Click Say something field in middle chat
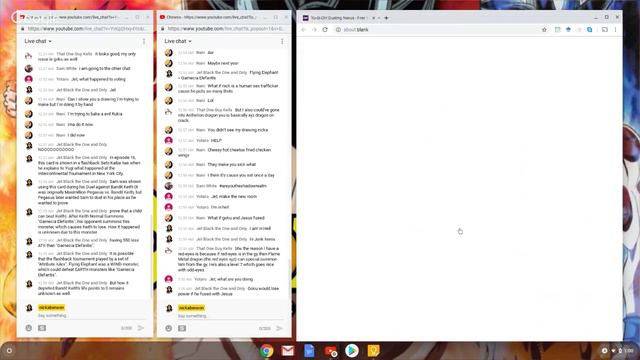Image resolution: width=640 pixels, height=360 pixels. (231, 316)
